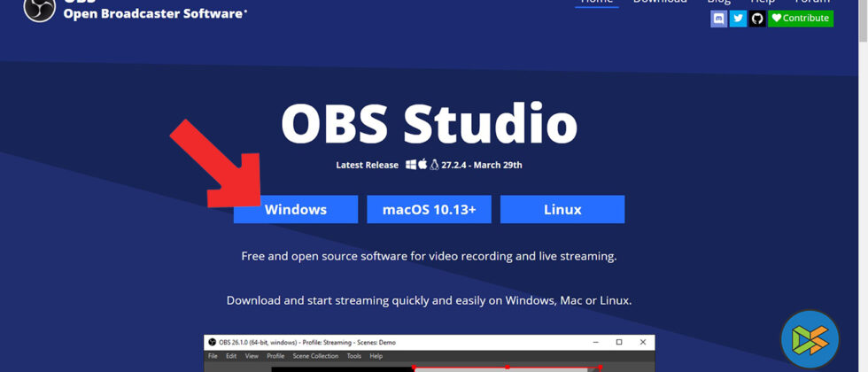The image size is (868, 372).
Task: Minimize the OBS 26.1.0 preview window
Action: (x=596, y=342)
